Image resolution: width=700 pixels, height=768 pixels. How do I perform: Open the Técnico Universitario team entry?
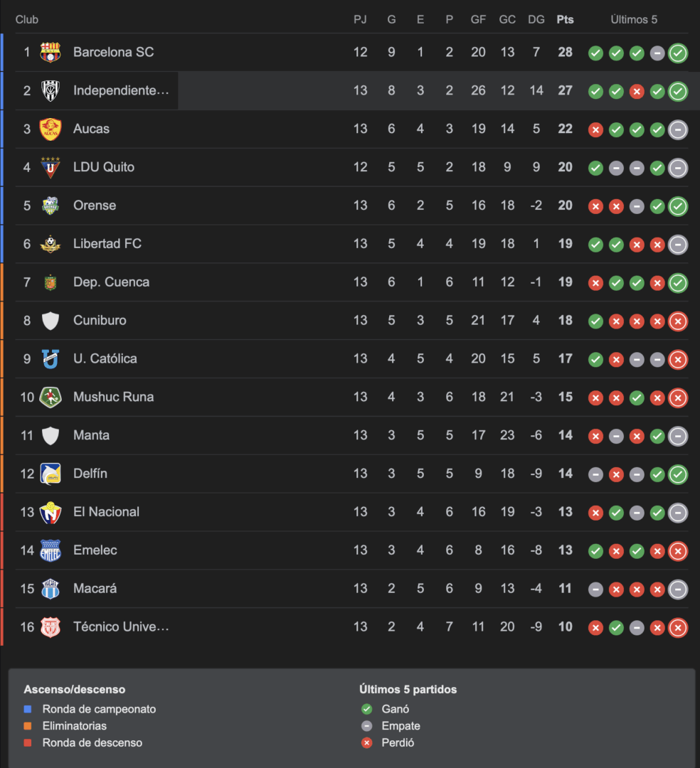pyautogui.click(x=351, y=627)
